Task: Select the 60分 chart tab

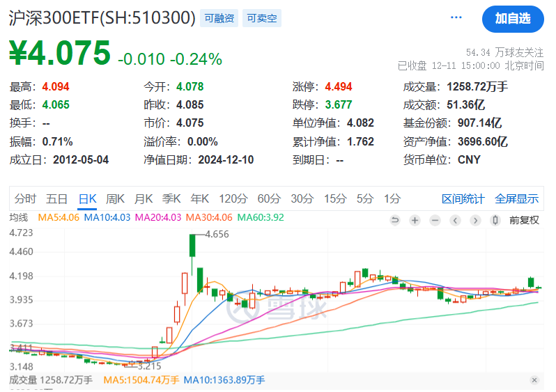Action: tap(269, 199)
